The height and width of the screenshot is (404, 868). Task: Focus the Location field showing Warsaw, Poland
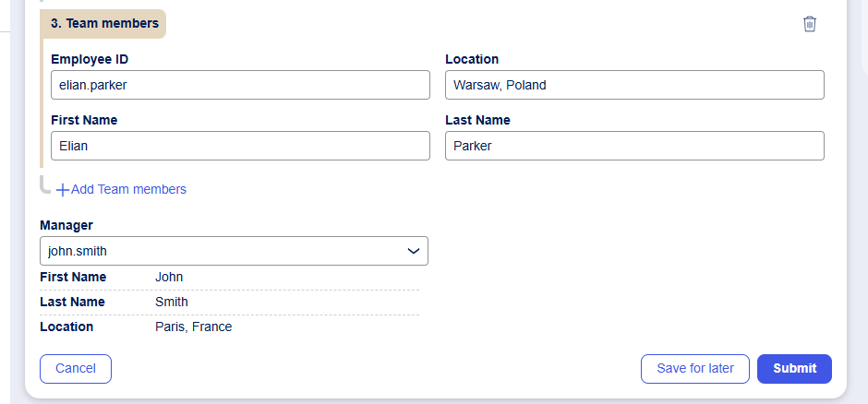click(x=634, y=85)
